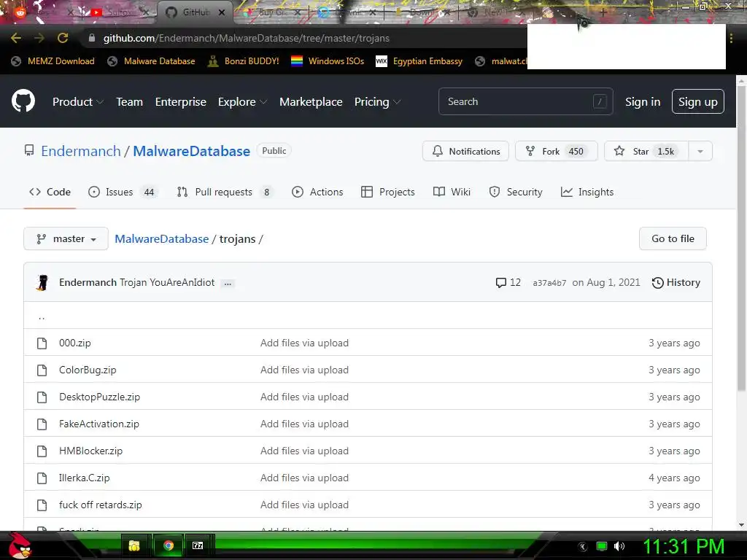Reload the page with refresh icon
The height and width of the screenshot is (560, 747).
click(63, 38)
